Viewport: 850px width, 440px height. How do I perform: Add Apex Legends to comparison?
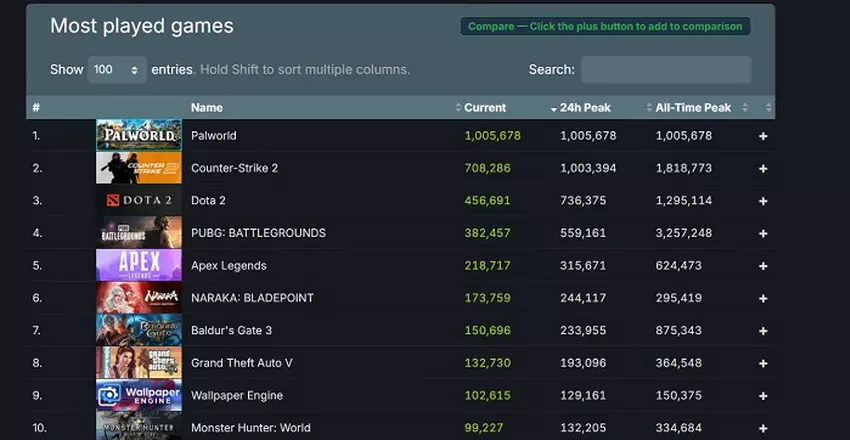[x=763, y=266]
